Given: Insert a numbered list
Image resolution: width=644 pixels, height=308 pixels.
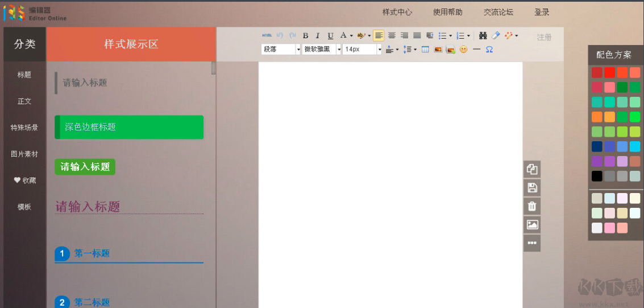Looking at the screenshot, I should point(460,36).
